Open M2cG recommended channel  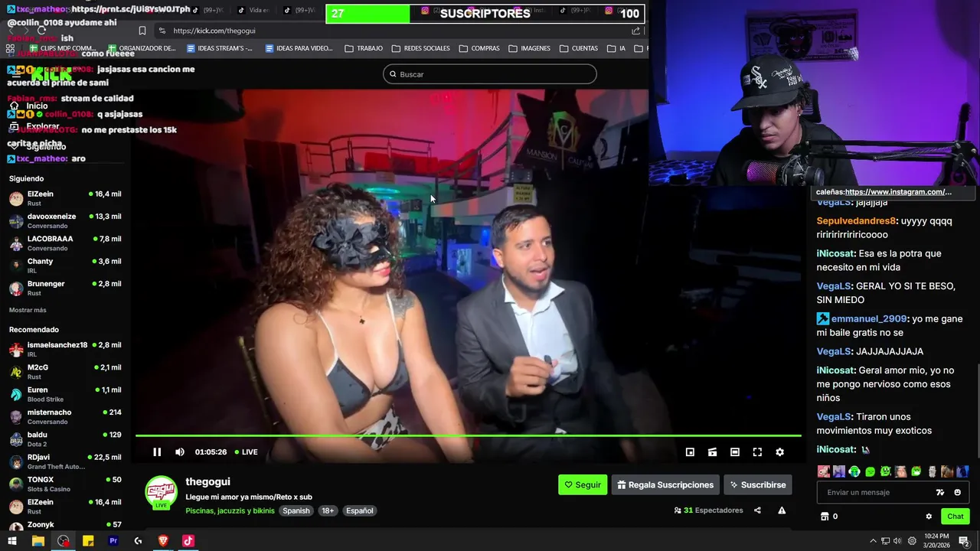(65, 372)
